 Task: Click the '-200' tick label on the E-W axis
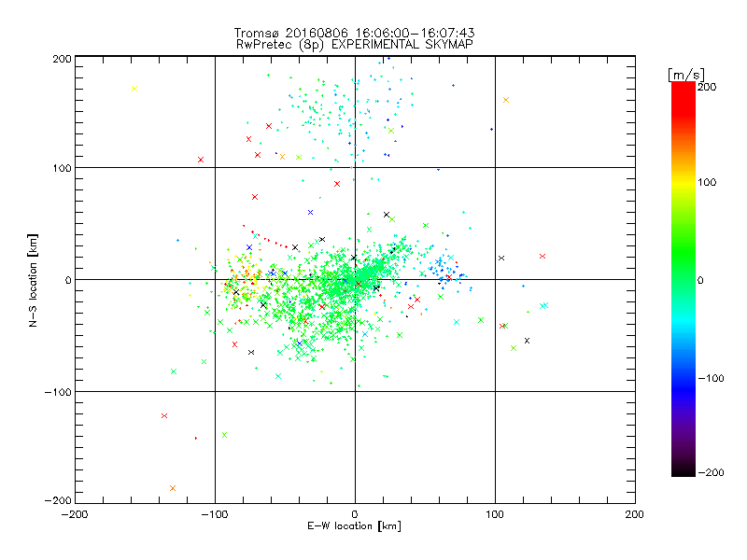pyautogui.click(x=75, y=514)
